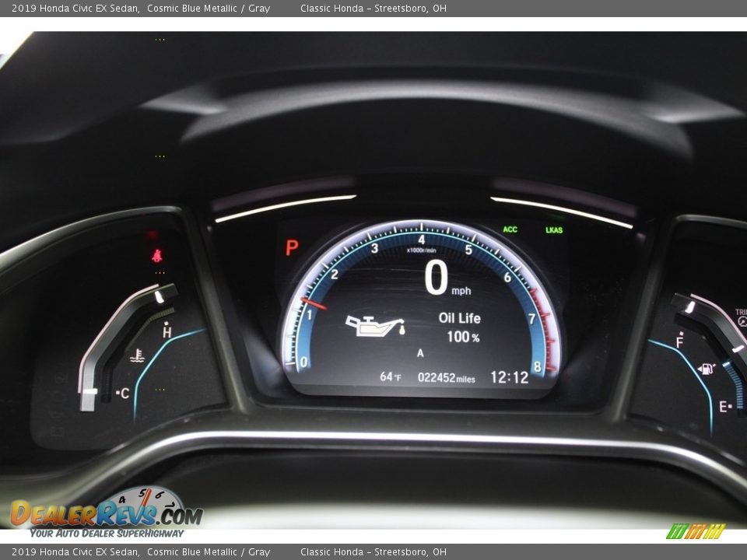Click the blue fuel level bar
The height and width of the screenshot is (560, 747).
coord(734,385)
